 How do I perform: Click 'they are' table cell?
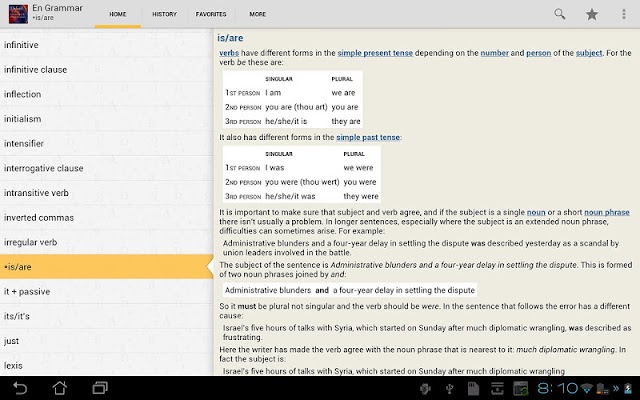[x=346, y=121]
